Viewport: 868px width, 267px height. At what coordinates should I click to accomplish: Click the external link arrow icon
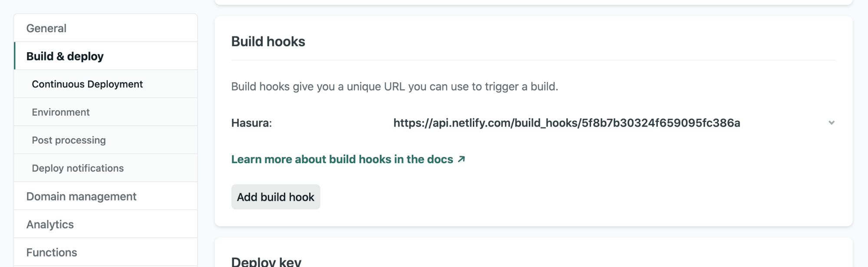[x=462, y=159]
